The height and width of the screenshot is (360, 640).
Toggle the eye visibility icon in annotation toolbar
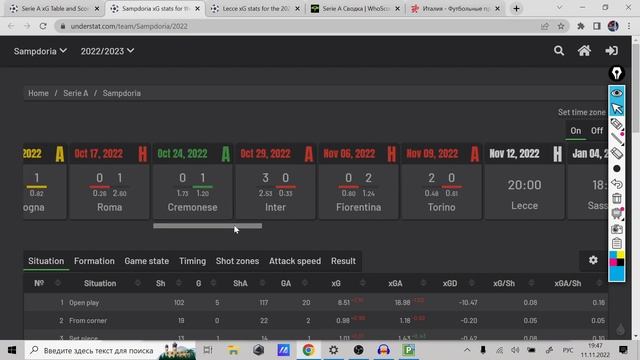[617, 93]
